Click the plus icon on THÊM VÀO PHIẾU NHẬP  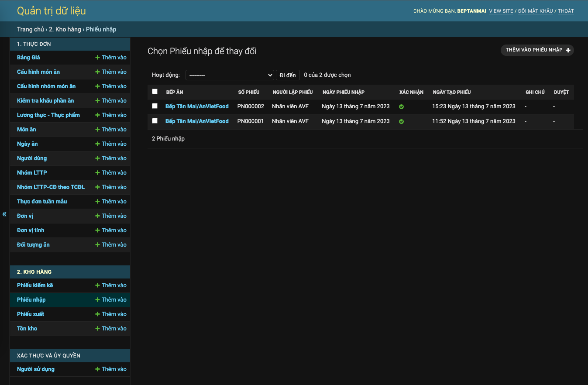pyautogui.click(x=568, y=50)
